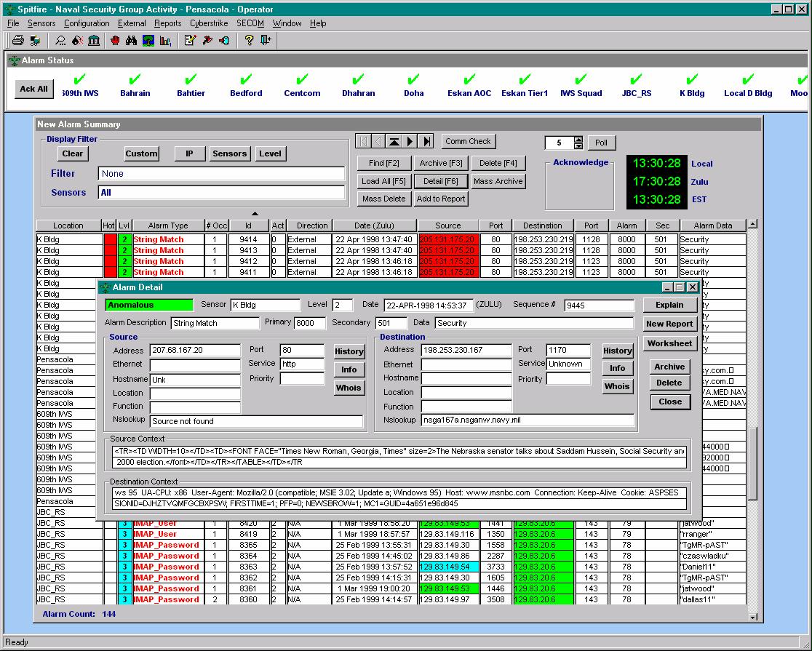This screenshot has height=651, width=812.
Task: Click the magnifying glass toolbar icon
Action: [x=60, y=41]
